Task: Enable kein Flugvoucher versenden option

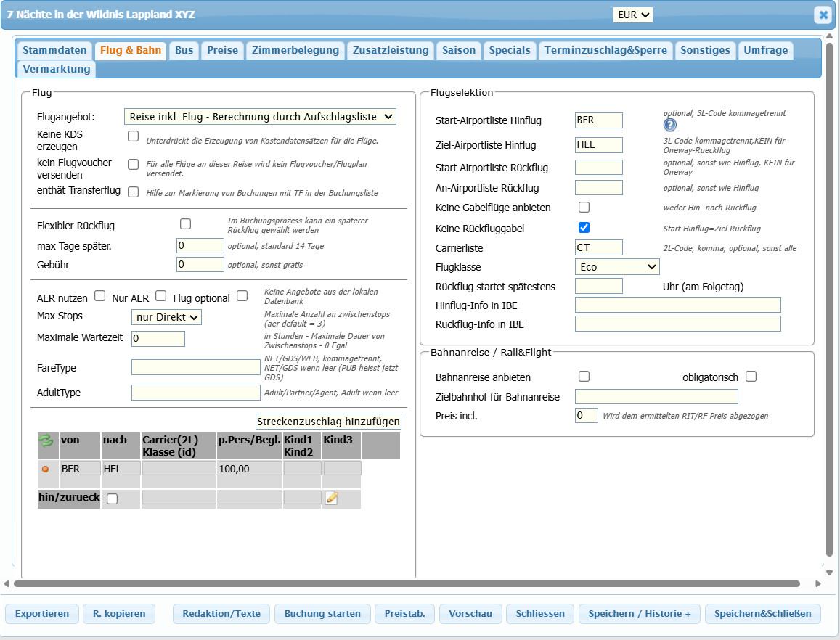Action: [134, 165]
